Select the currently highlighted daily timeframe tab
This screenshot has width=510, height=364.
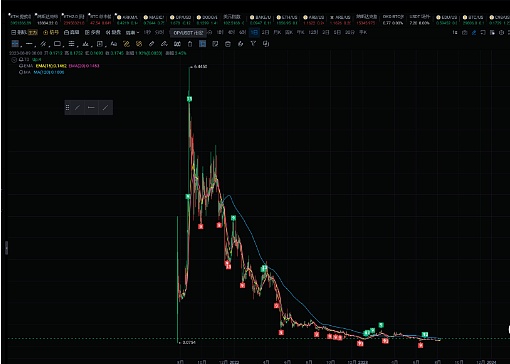point(254,32)
